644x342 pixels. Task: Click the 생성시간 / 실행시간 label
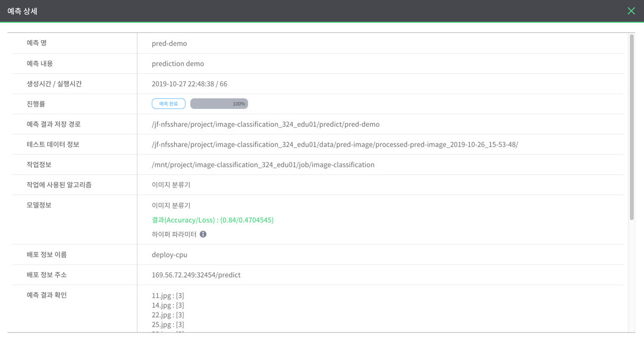tap(54, 83)
